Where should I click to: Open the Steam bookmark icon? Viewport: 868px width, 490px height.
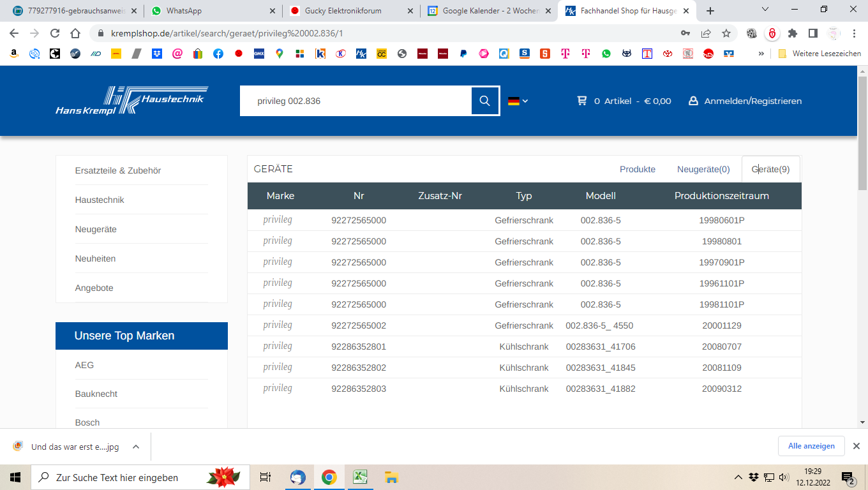(x=75, y=54)
